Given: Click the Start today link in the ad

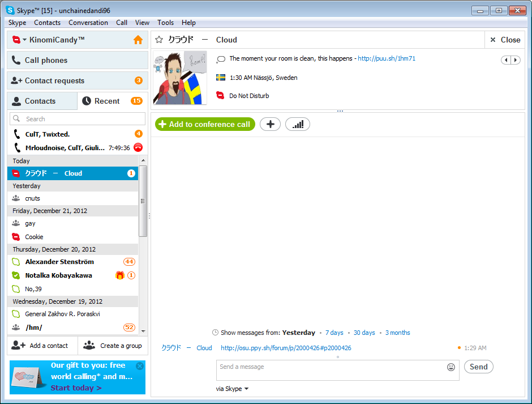Looking at the screenshot, I should (x=76, y=388).
